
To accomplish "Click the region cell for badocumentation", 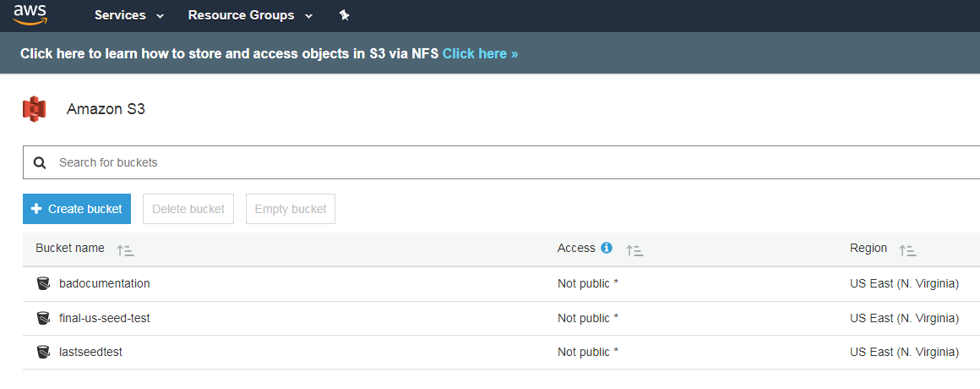I will (x=904, y=283).
